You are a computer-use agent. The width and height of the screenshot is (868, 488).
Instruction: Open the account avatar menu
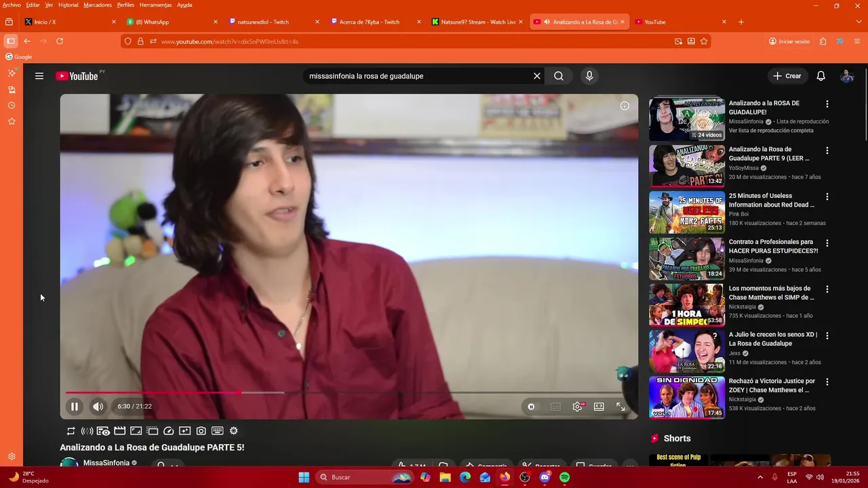[847, 76]
